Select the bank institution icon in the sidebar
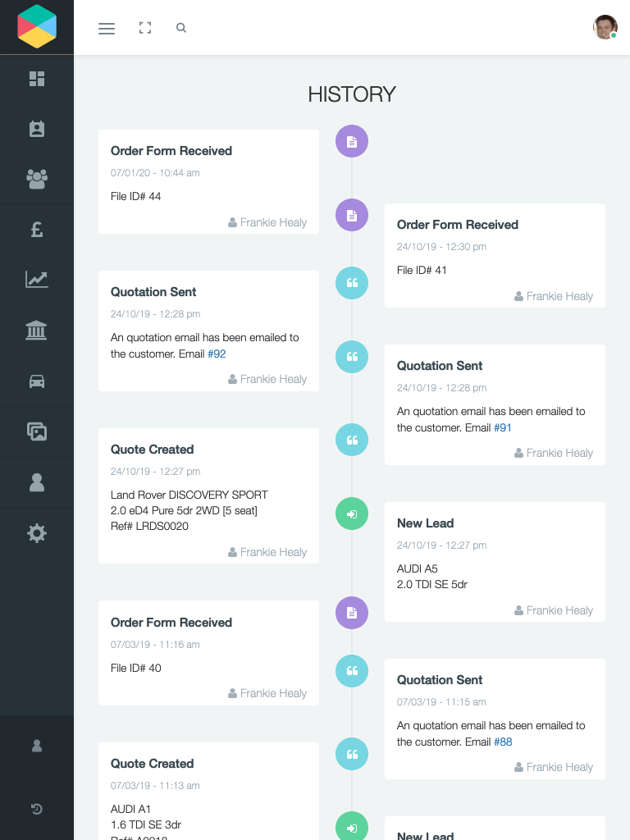Screen dimensions: 630x840 [36, 331]
